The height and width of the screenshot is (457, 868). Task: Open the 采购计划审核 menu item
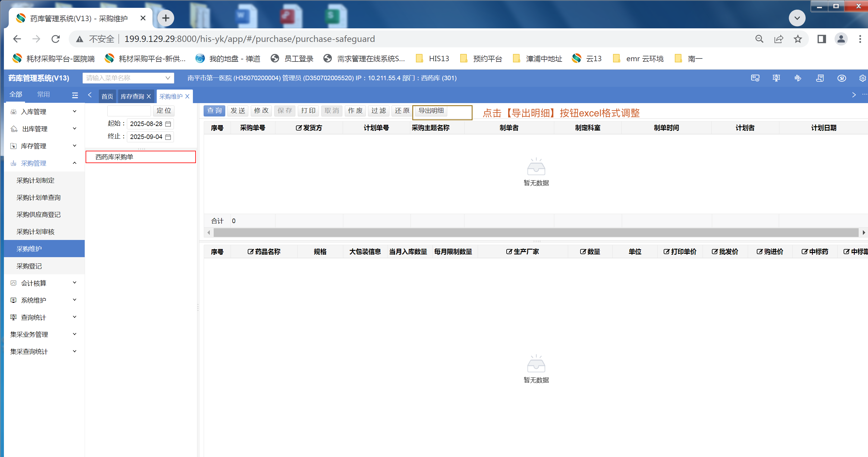click(35, 232)
